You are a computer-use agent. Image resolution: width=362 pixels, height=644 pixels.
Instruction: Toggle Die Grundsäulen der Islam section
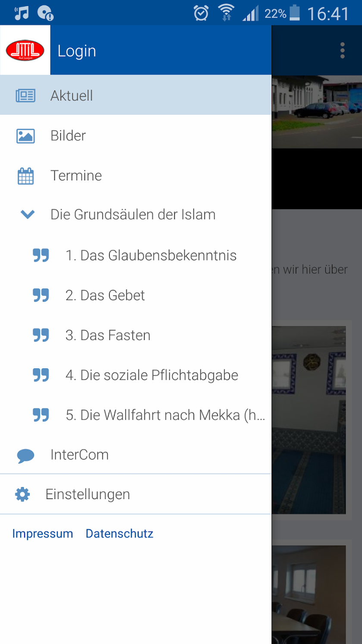click(136, 214)
